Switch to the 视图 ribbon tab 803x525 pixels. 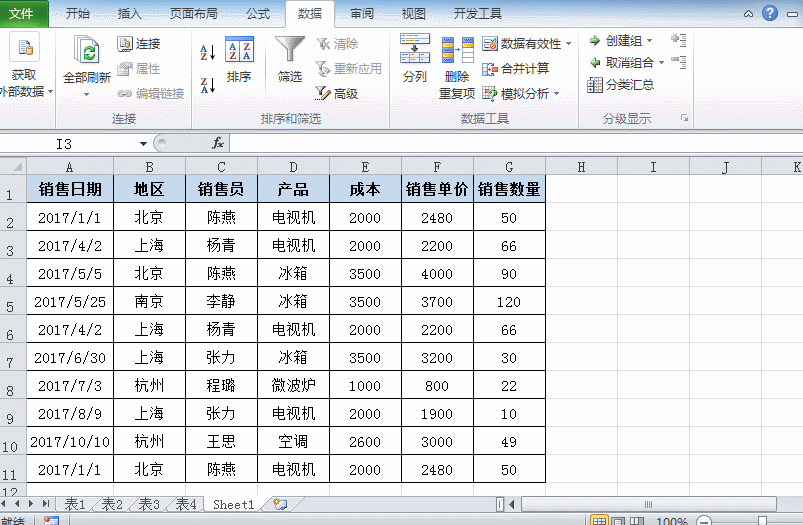click(x=414, y=14)
